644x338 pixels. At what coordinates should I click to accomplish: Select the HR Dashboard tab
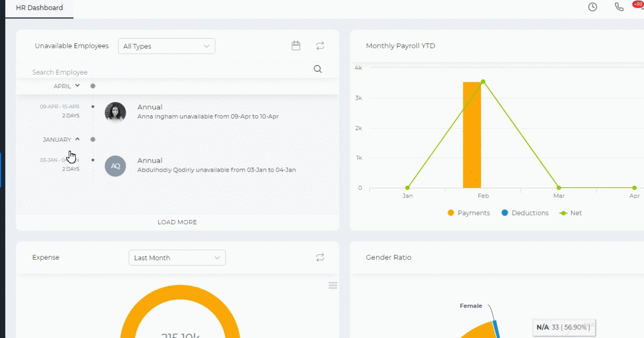coord(39,8)
